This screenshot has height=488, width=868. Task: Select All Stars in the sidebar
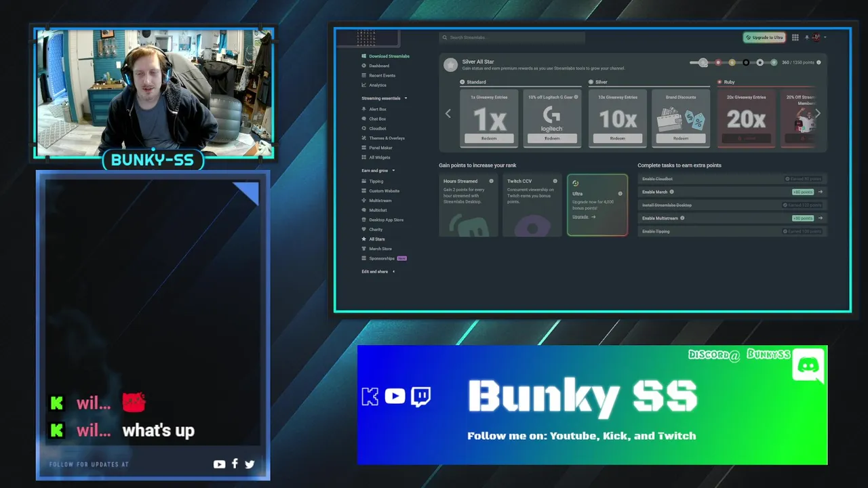(x=373, y=239)
